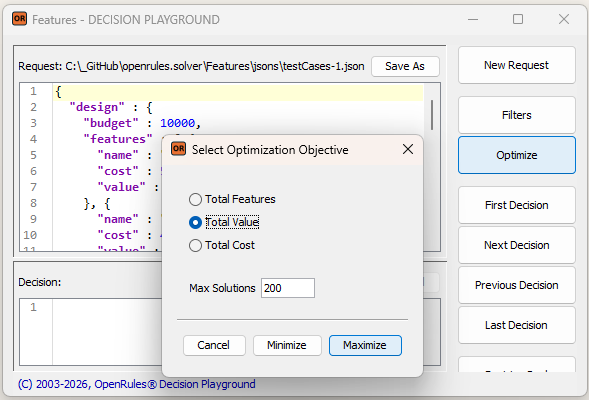The image size is (589, 400).
Task: Start a New Request
Action: 517,65
